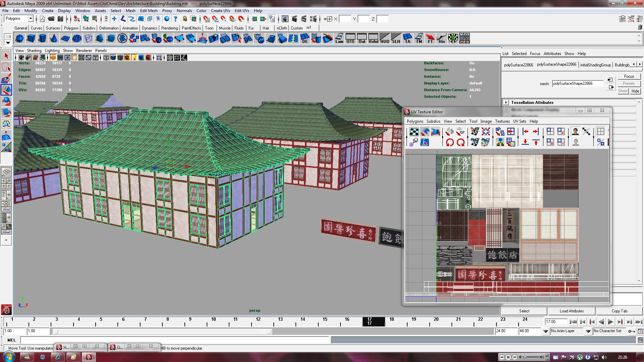This screenshot has height=362, width=644.
Task: Toggle display image in UV editor
Action: [x=575, y=132]
